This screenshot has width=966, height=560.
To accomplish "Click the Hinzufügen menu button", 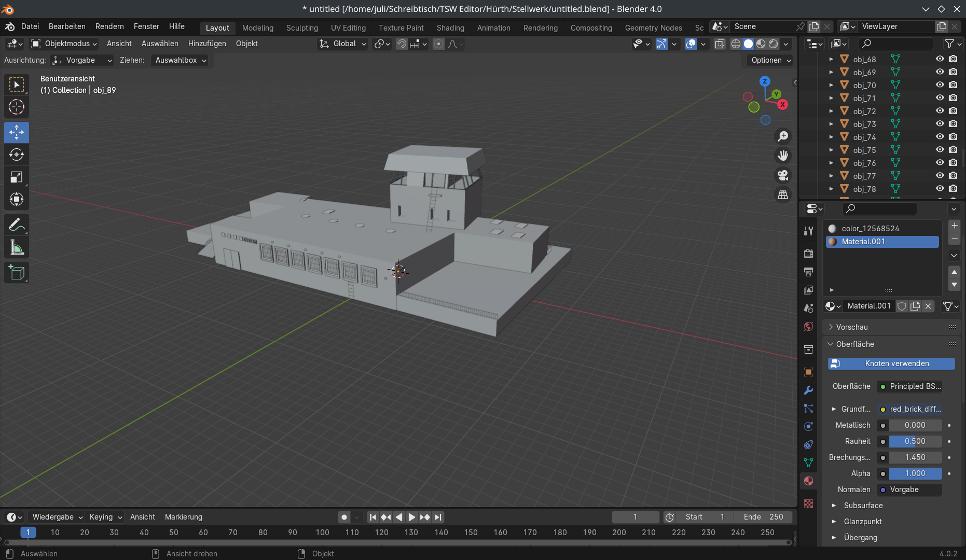I will pos(207,44).
